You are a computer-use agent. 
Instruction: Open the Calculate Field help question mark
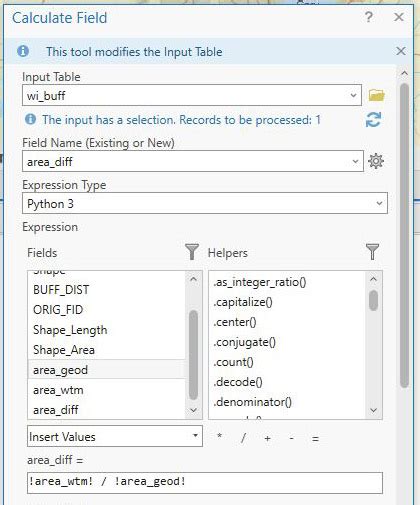(x=369, y=17)
